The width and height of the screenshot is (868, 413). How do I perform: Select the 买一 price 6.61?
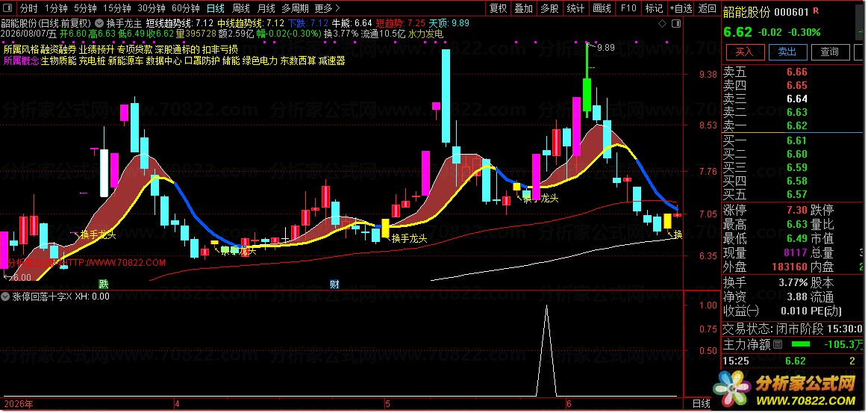[x=796, y=141]
